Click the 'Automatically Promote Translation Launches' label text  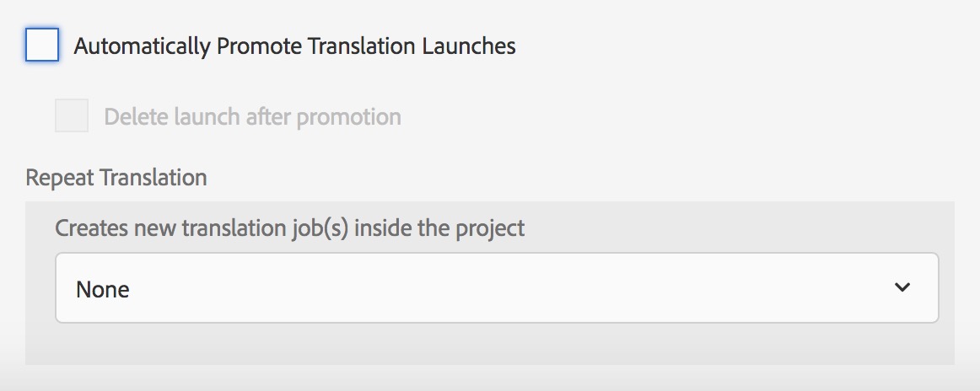point(294,46)
